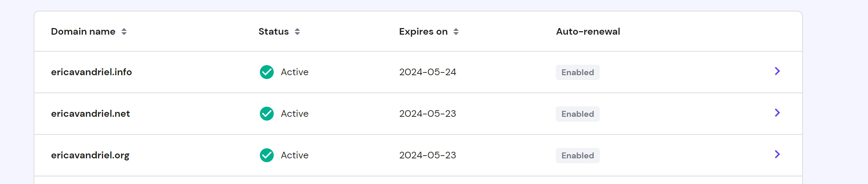Open ericavandriel.org details via right chevron
This screenshot has width=868, height=184.
pos(777,154)
